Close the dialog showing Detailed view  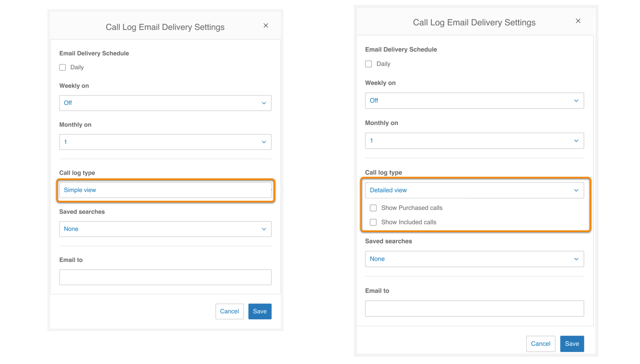[578, 21]
